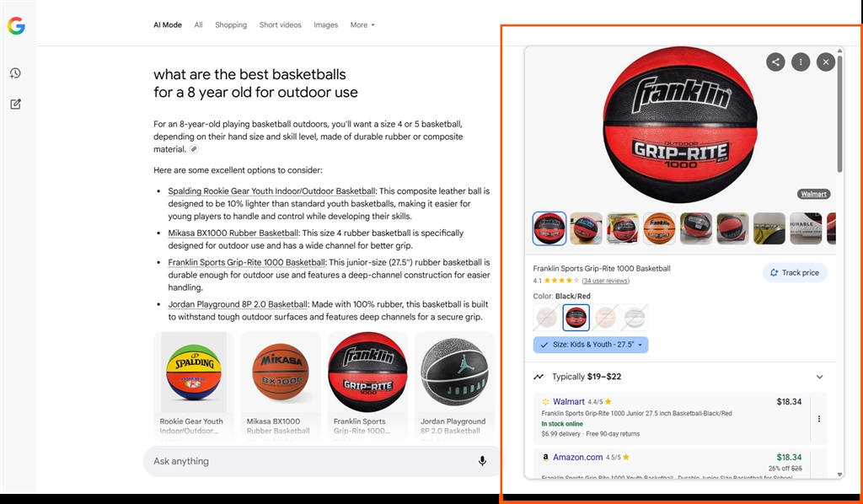The height and width of the screenshot is (504, 863).
Task: Expand the Typically $19–$22 price section
Action: (x=819, y=377)
